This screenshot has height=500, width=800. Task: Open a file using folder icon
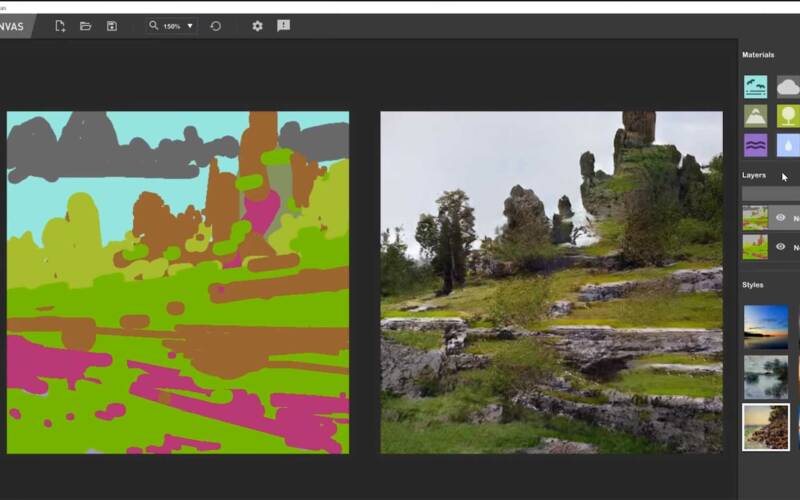click(x=86, y=26)
